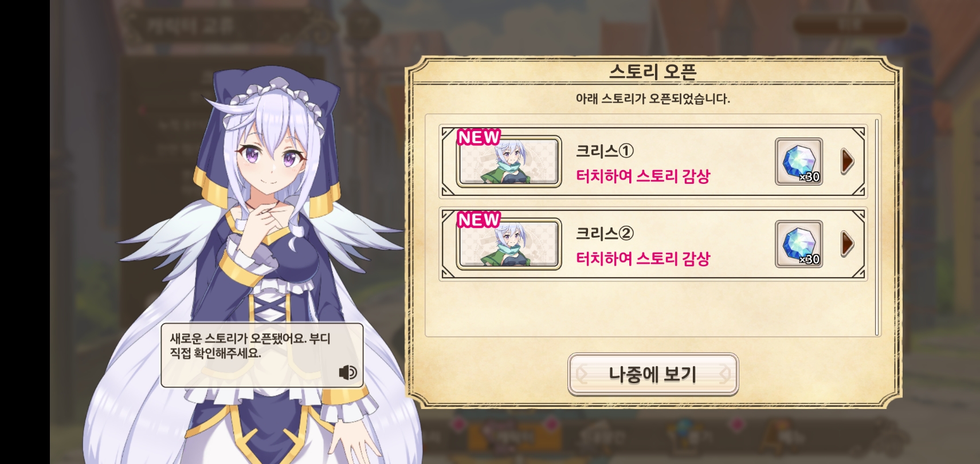Open the 크리스② story thumbnail
This screenshot has width=980, height=464.
(509, 244)
